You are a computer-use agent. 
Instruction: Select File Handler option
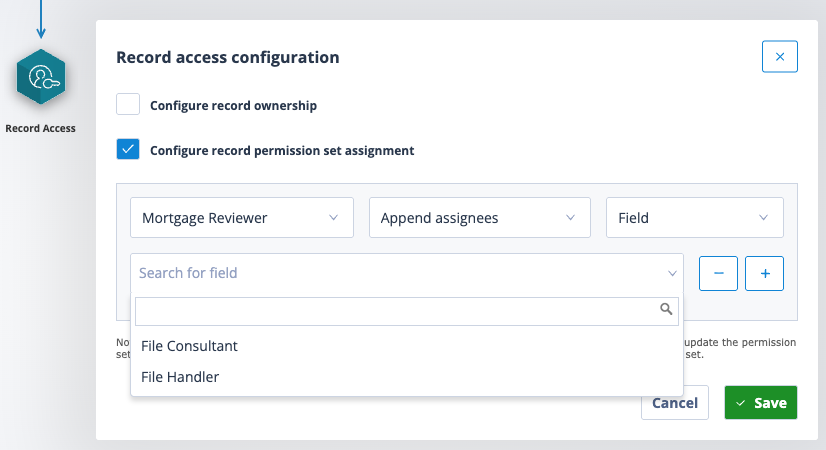click(x=407, y=377)
